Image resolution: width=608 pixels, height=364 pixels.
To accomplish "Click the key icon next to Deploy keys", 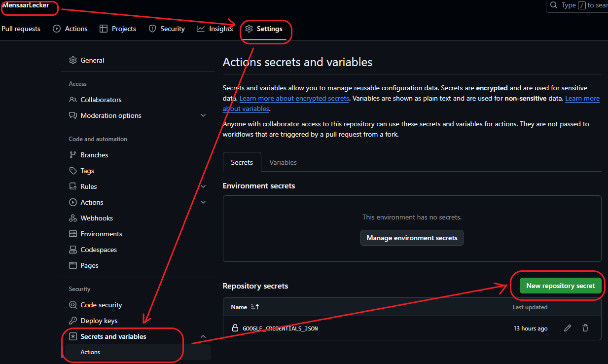I will click(x=73, y=321).
